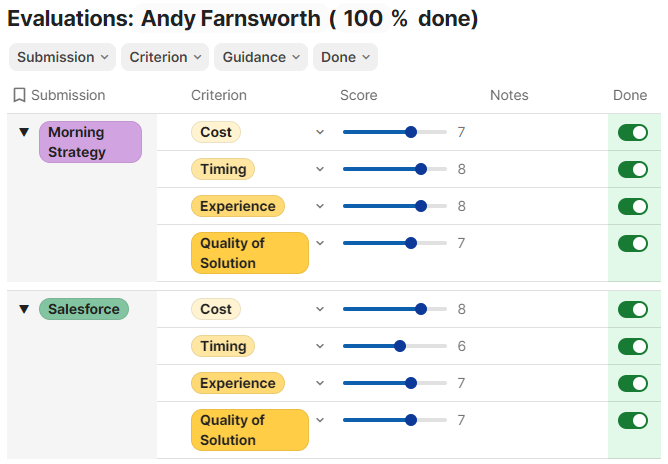Click the Notes cell for Salesforce Cost
Image resolution: width=668 pixels, height=464 pixels.
540,310
